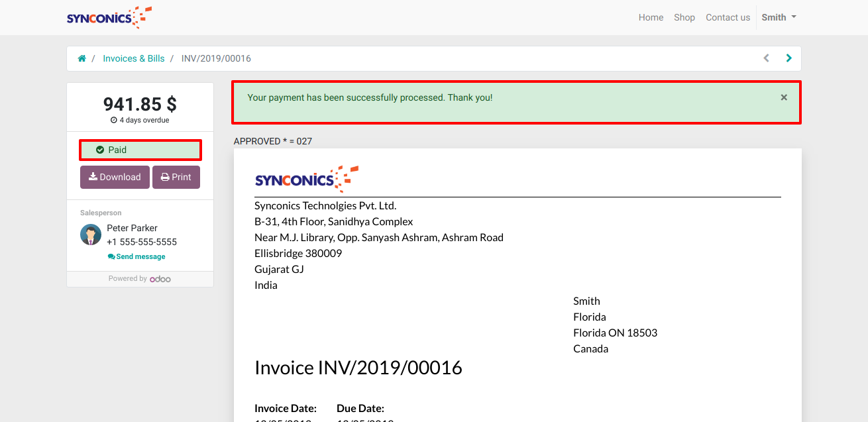This screenshot has height=422, width=868.
Task: Click the Invoice INV/2019/00016 heading
Action: click(358, 368)
